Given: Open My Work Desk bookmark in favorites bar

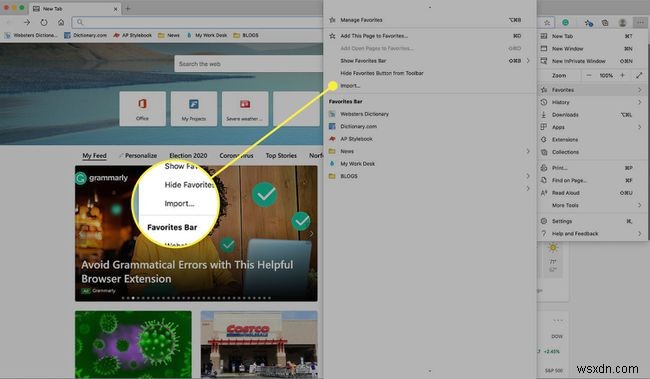Looking at the screenshot, I should coord(207,35).
